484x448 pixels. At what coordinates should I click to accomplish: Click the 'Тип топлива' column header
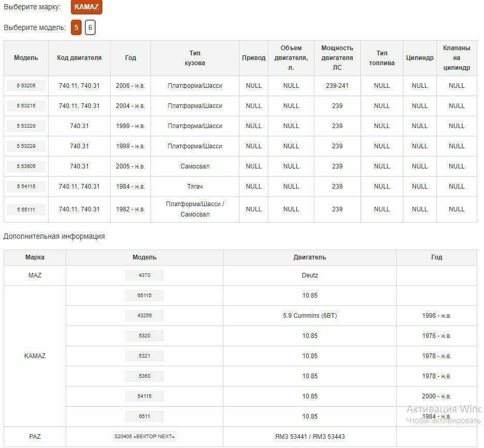382,58
